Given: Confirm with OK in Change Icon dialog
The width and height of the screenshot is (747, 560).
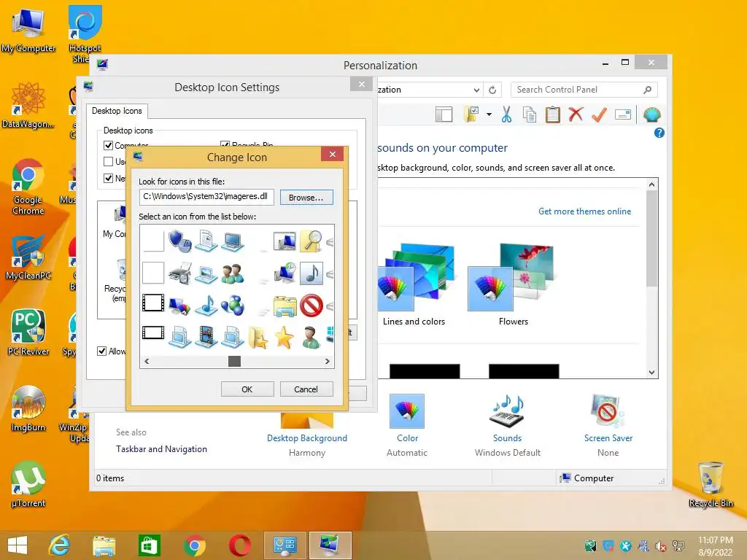Looking at the screenshot, I should [x=247, y=389].
